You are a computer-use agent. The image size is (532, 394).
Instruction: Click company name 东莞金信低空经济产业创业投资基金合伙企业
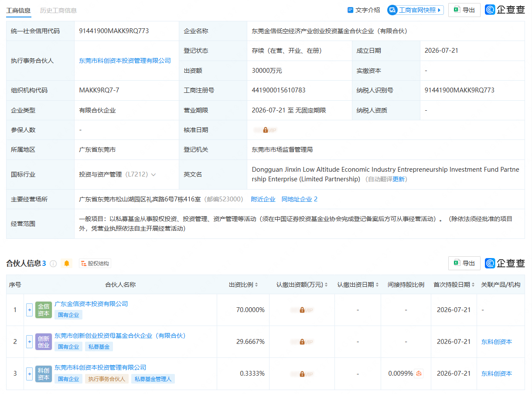[x=330, y=31]
